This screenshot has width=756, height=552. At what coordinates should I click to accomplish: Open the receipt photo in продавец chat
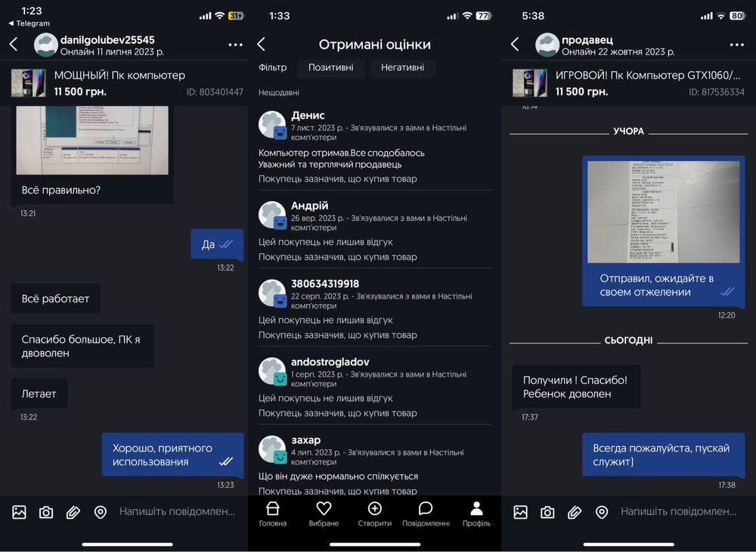[663, 212]
